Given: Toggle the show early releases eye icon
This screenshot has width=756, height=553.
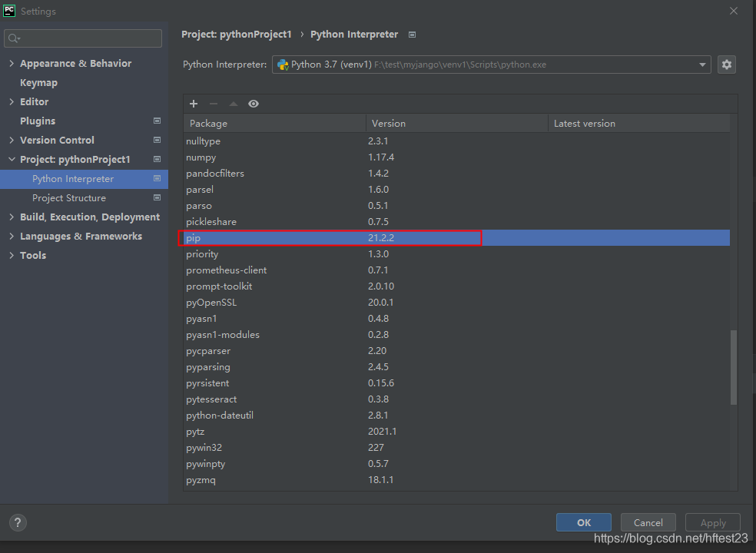Looking at the screenshot, I should tap(254, 104).
